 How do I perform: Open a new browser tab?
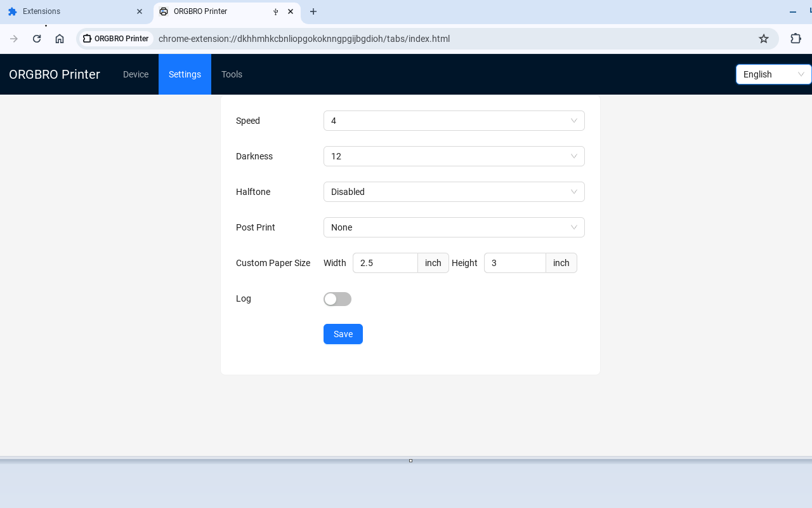[x=313, y=11]
